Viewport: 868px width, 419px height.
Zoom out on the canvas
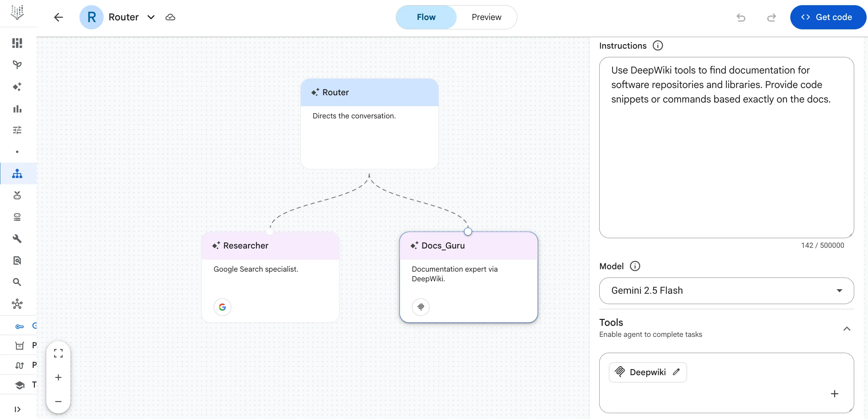click(58, 401)
